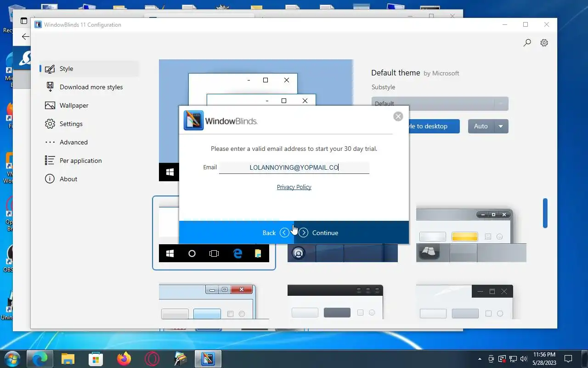The image size is (588, 368).
Task: Open the Windows Start button
Action: (12, 359)
